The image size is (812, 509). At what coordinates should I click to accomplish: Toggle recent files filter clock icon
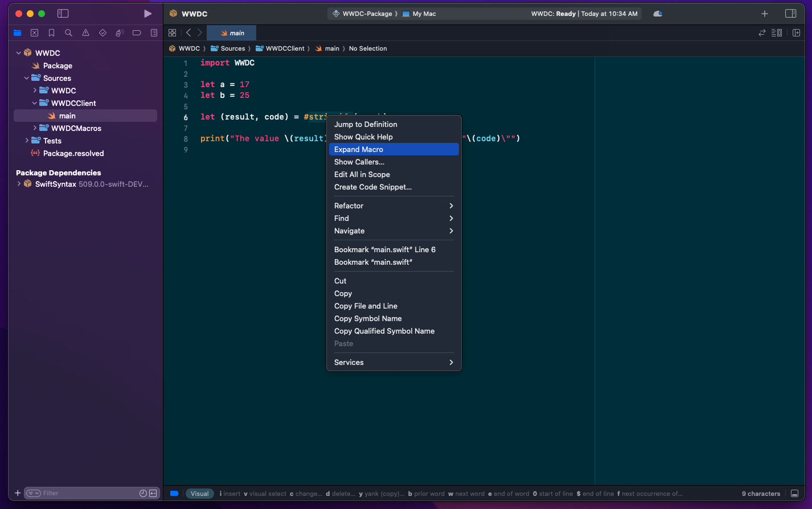pyautogui.click(x=143, y=493)
